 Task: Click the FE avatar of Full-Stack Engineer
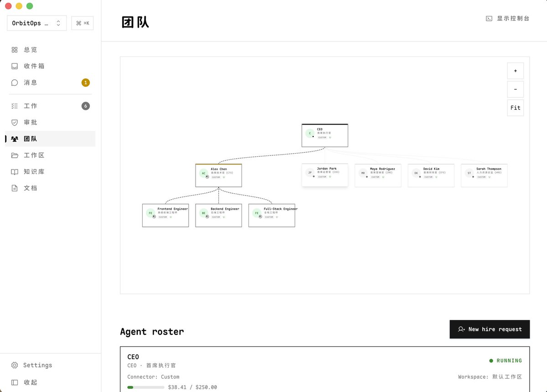click(x=257, y=213)
